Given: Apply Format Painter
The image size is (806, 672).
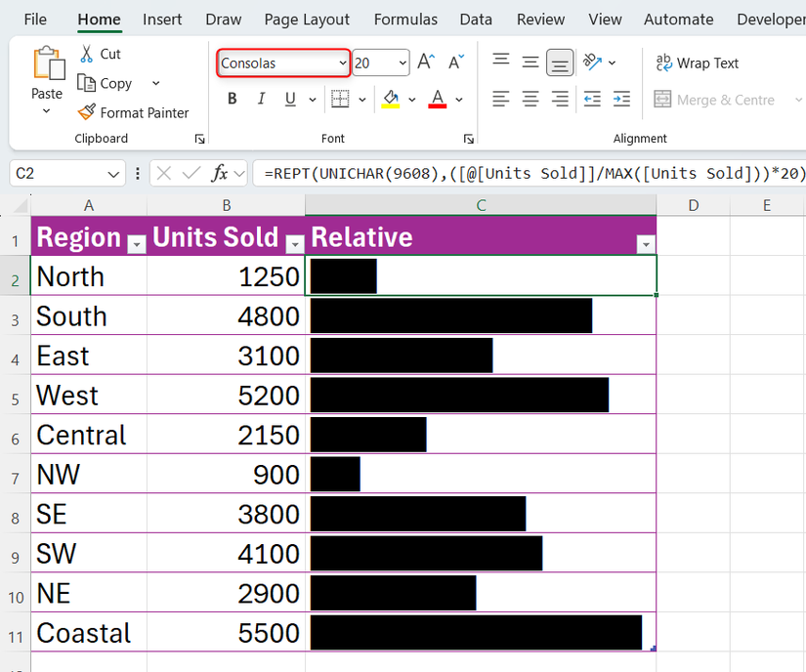Looking at the screenshot, I should pos(134,112).
